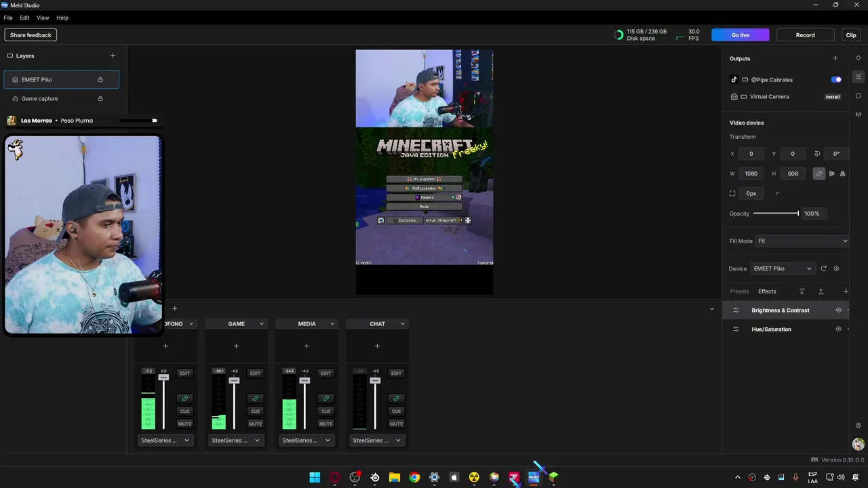This screenshot has width=868, height=488.
Task: Export effects preset with the upload arrow icon
Action: coord(821,291)
